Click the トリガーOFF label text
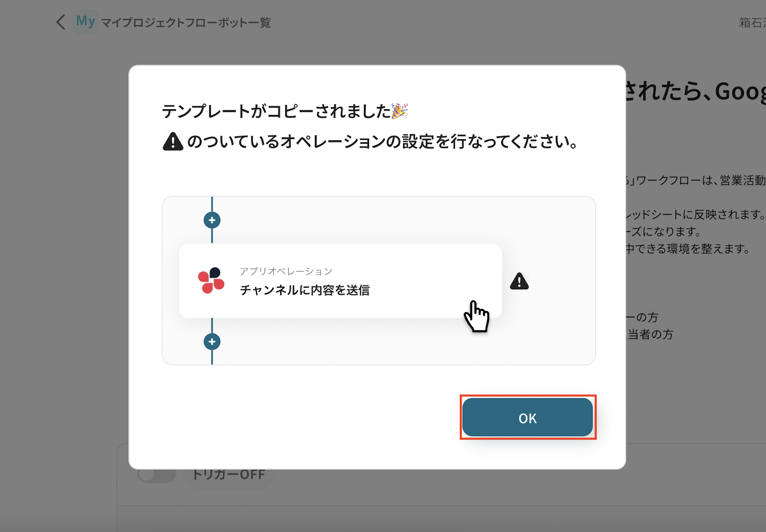 pos(229,475)
